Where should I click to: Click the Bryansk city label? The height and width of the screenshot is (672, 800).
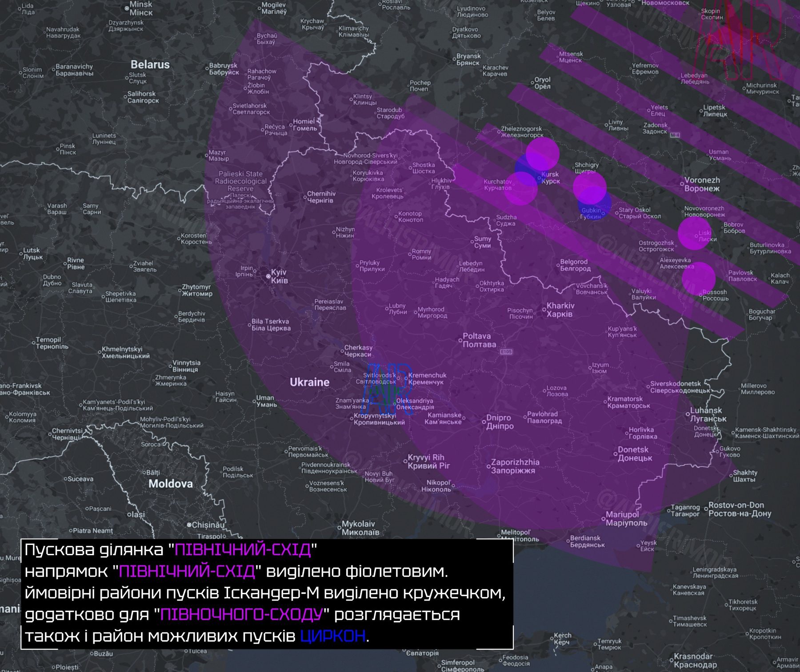(x=468, y=60)
